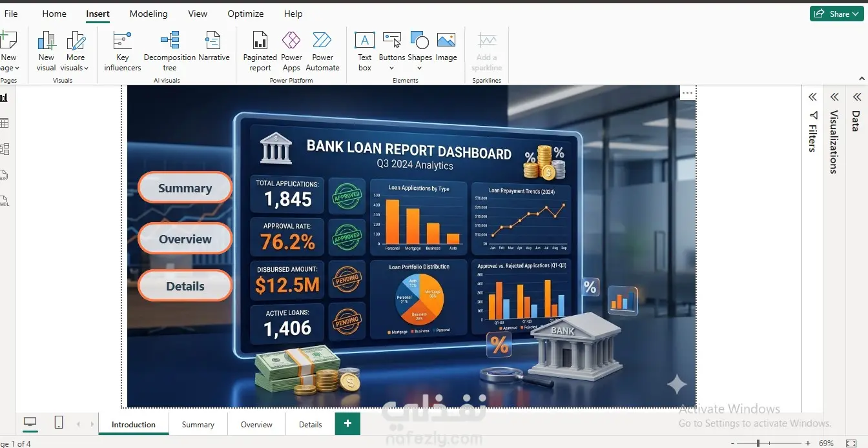Click the zoom in plus button
The height and width of the screenshot is (448, 868).
(808, 443)
